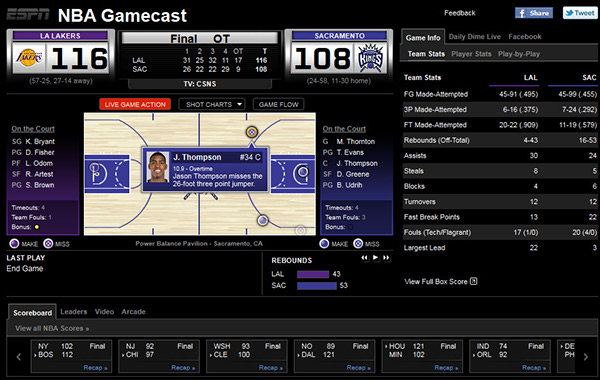Screen dimensions: 600x380
Task: Click J. Thompson's player photo
Action: pyautogui.click(x=158, y=167)
